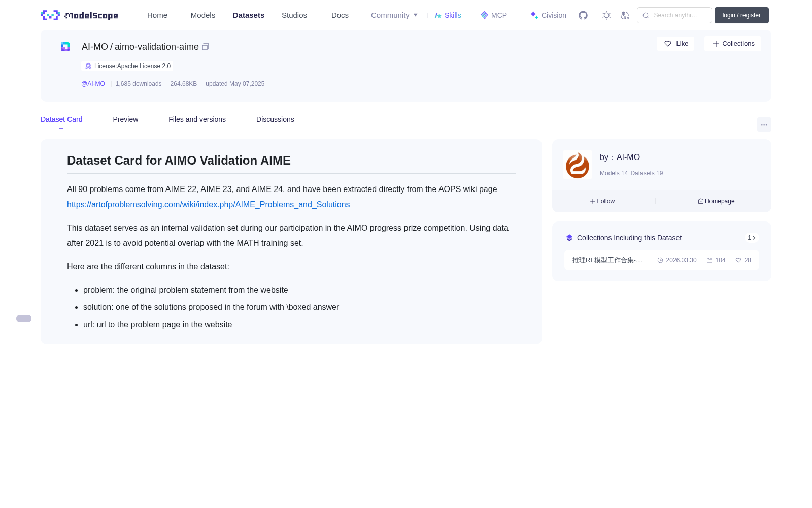The width and height of the screenshot is (812, 508).
Task: Click Models 14 count text
Action: 614,173
